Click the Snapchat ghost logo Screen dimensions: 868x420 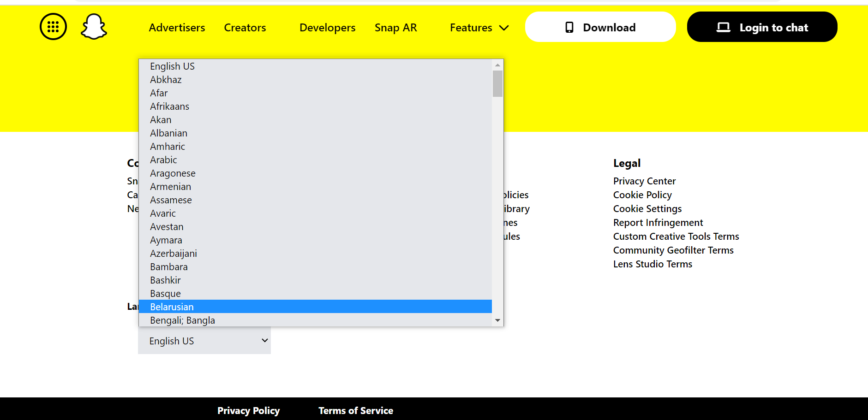[x=94, y=27]
